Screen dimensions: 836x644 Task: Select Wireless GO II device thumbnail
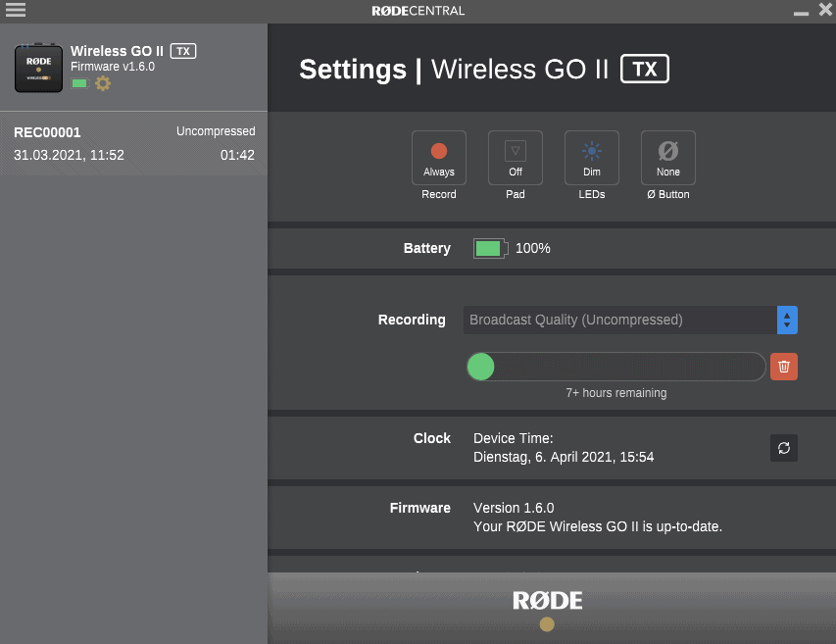pyautogui.click(x=38, y=69)
